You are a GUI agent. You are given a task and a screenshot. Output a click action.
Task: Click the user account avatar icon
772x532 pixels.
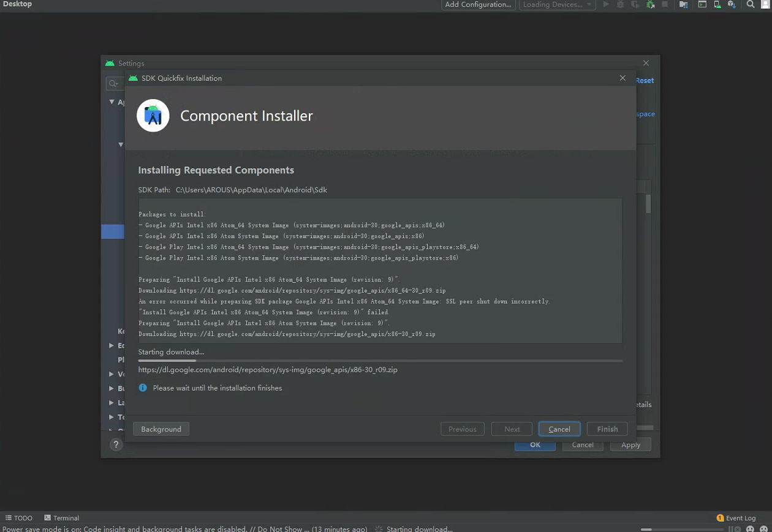pos(766,4)
